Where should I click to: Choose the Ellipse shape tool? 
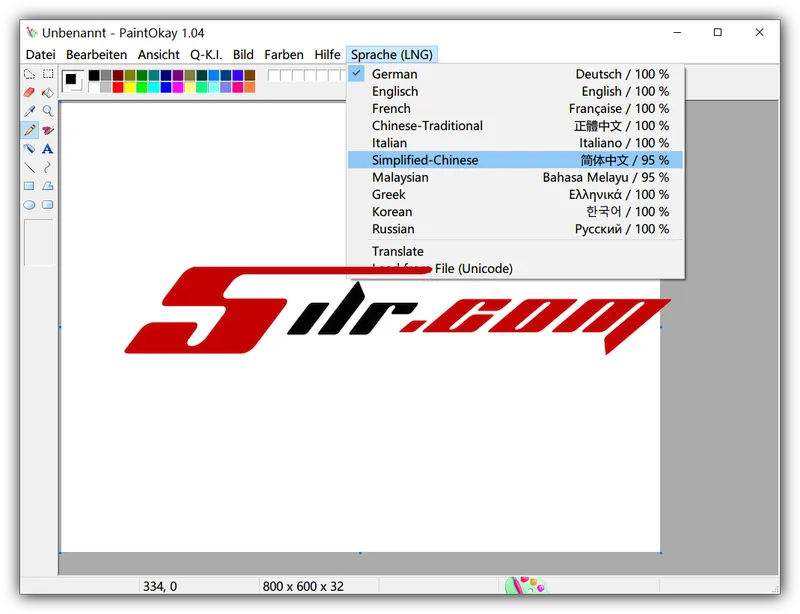coord(30,205)
